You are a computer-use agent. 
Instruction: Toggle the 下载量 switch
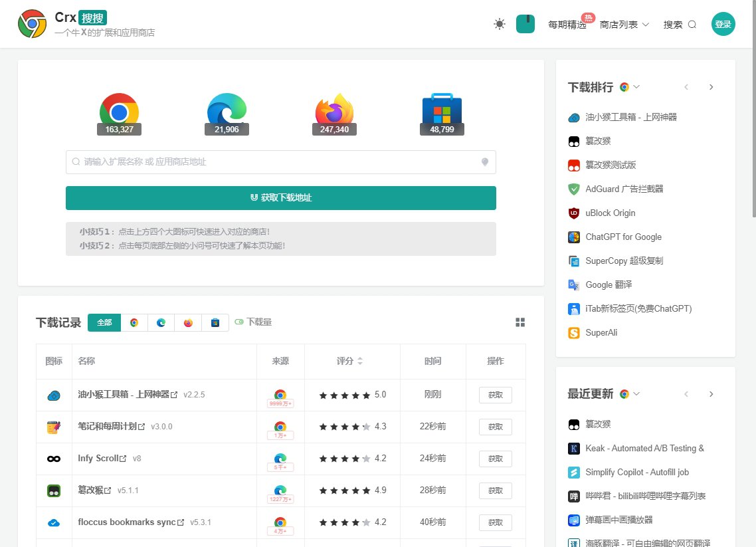253,322
